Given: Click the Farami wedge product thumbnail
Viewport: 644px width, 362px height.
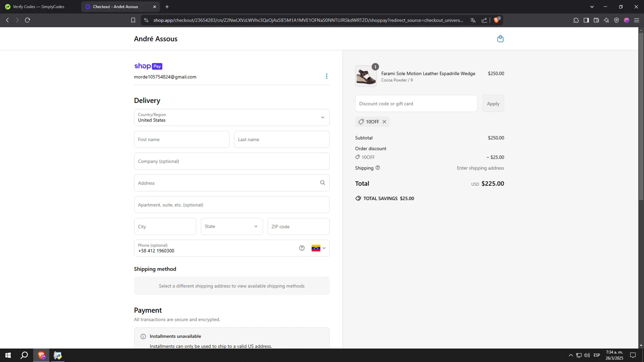Looking at the screenshot, I should click(x=366, y=76).
